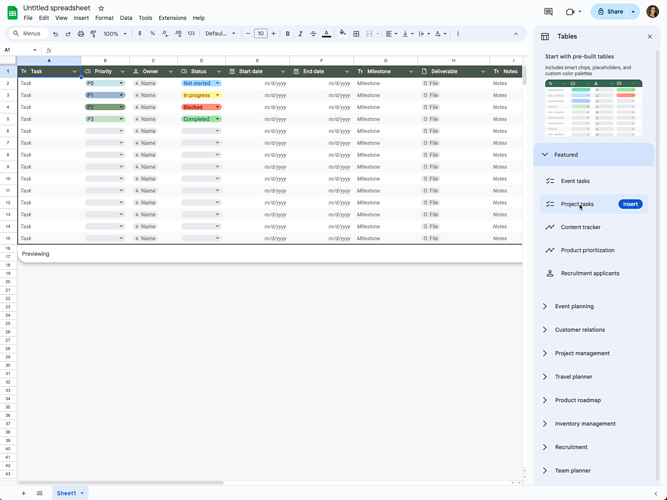Select the Event tasks template
This screenshot has height=500, width=667.
click(x=593, y=181)
